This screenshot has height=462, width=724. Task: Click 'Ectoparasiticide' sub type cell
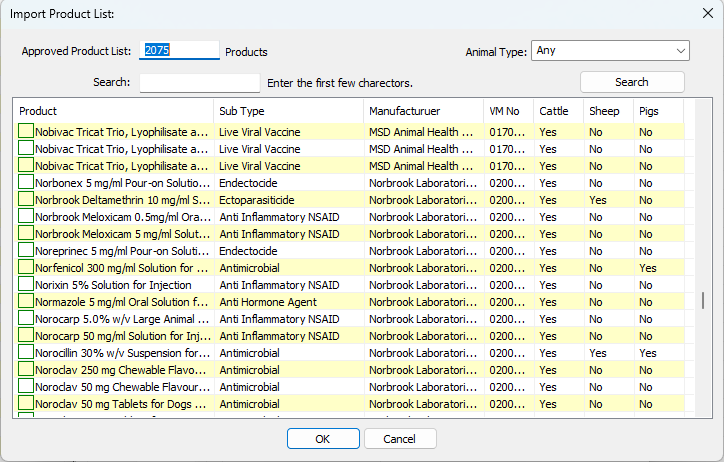[257, 200]
